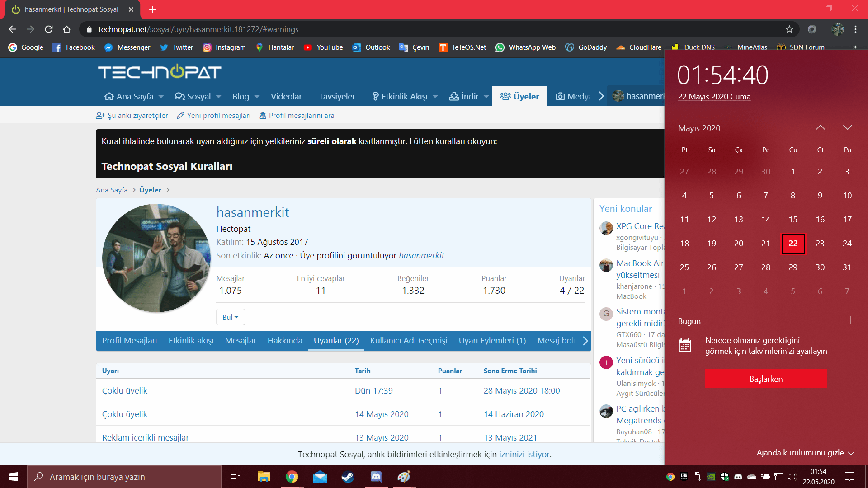Open the Technopat Sosyal Kuralları link
The height and width of the screenshot is (488, 868).
[167, 166]
